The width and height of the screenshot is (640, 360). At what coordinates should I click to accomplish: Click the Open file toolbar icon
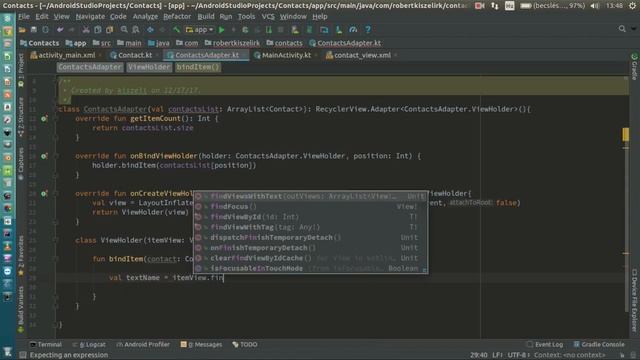point(22,30)
